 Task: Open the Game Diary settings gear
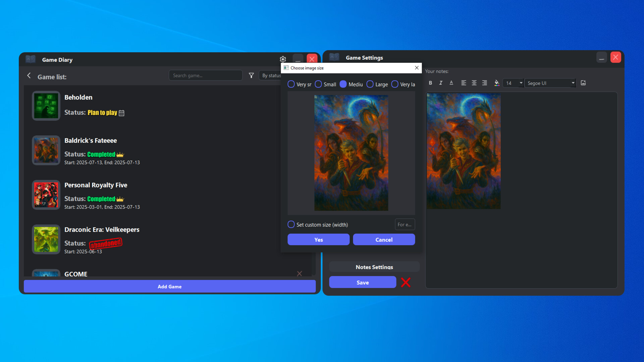283,59
